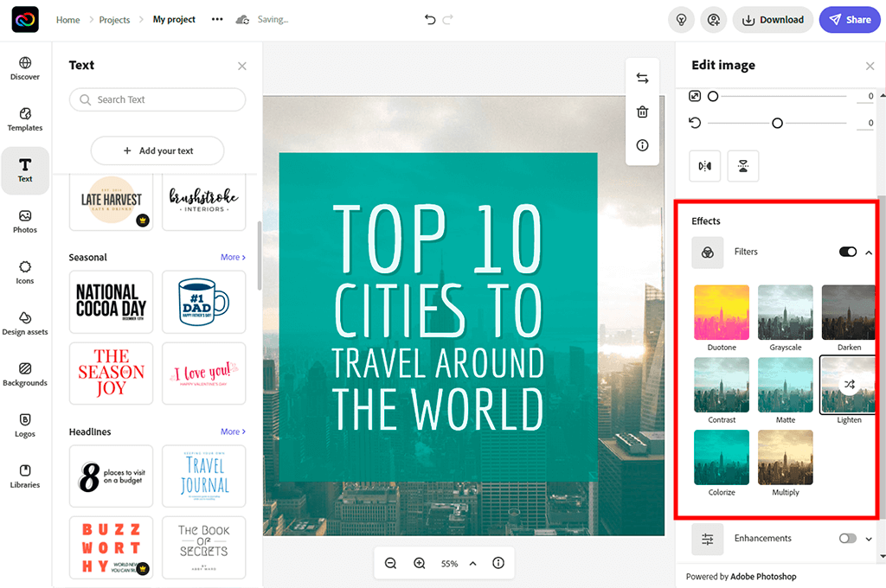This screenshot has height=588, width=886.
Task: Click the Filters effect icon
Action: [x=708, y=252]
